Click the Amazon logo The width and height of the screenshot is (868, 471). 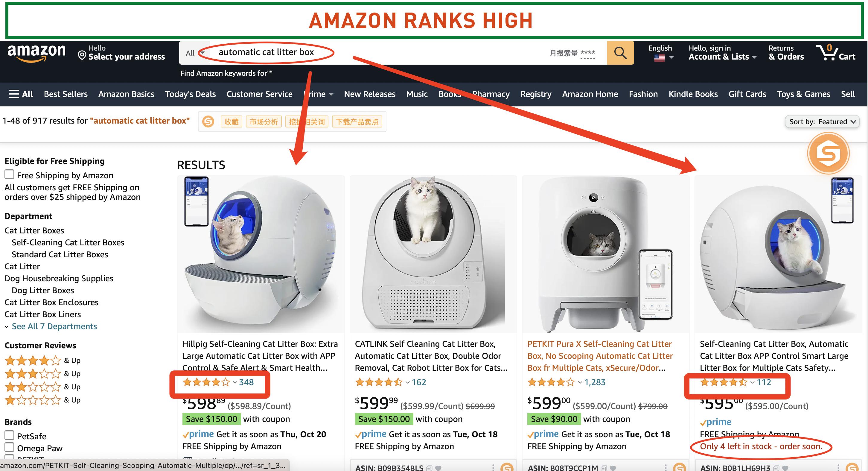(x=37, y=53)
